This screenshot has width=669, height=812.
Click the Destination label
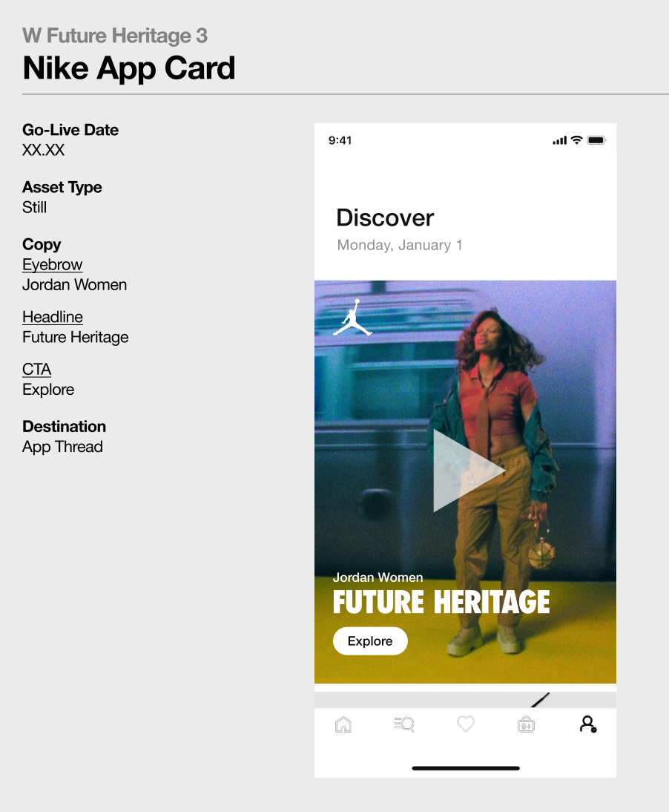coord(65,426)
